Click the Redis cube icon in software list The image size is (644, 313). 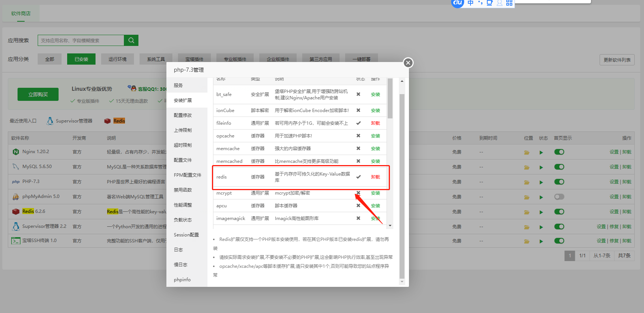pos(16,211)
